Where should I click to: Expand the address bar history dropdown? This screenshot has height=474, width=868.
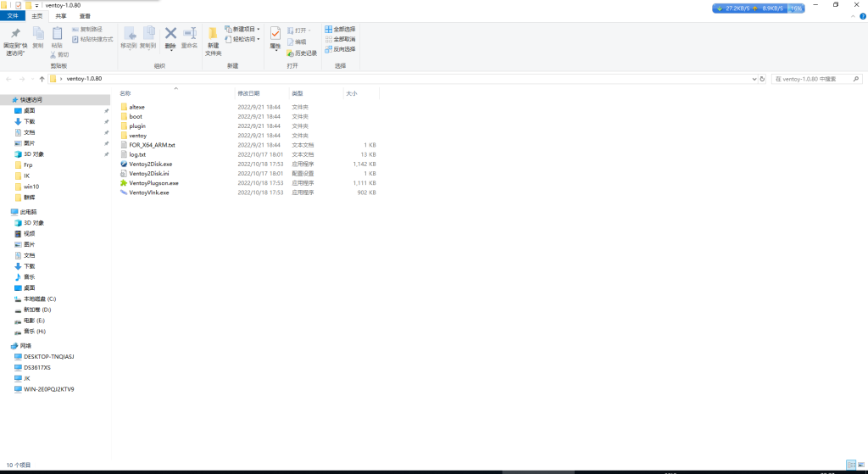pos(754,79)
